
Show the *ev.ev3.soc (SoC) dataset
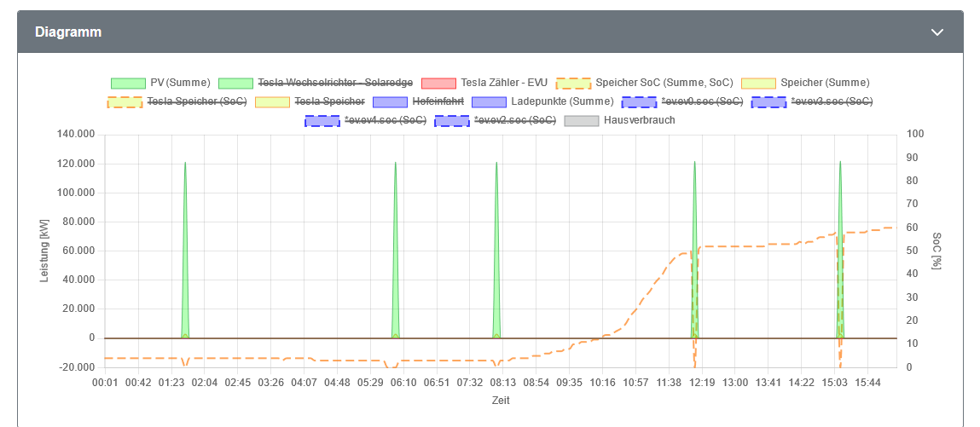point(832,101)
